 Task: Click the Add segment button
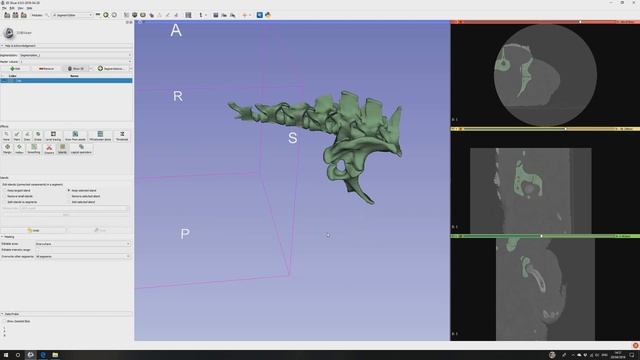(15, 69)
